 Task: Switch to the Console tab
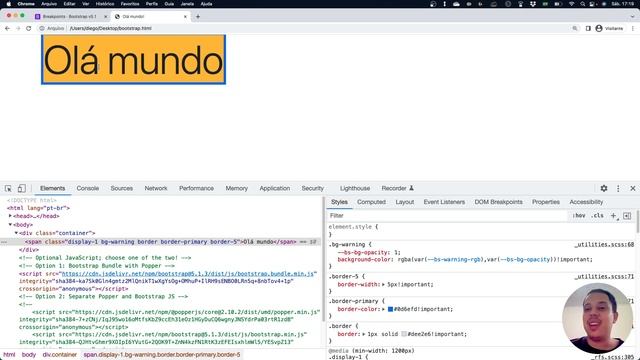[x=88, y=189]
